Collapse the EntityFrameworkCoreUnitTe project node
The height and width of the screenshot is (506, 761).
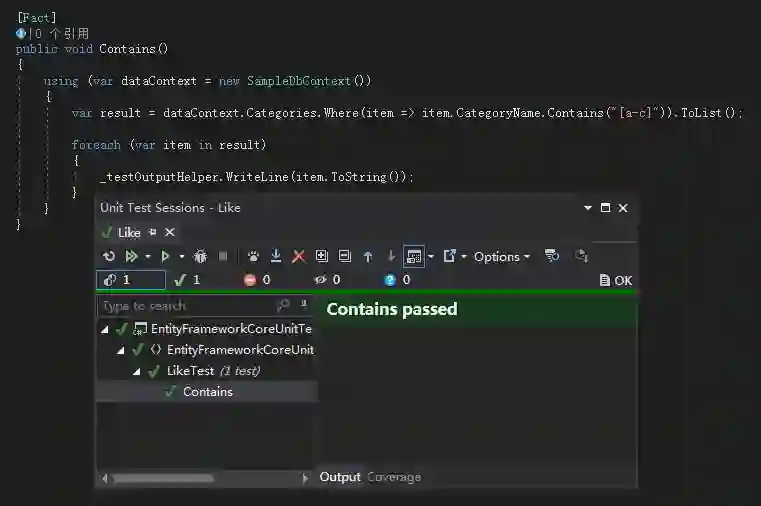(104, 329)
